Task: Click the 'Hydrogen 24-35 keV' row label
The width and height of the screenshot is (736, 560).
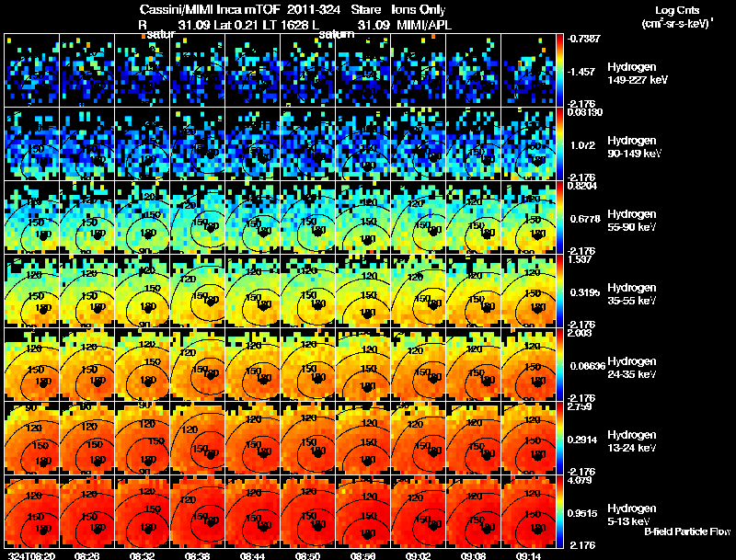Action: click(x=632, y=368)
